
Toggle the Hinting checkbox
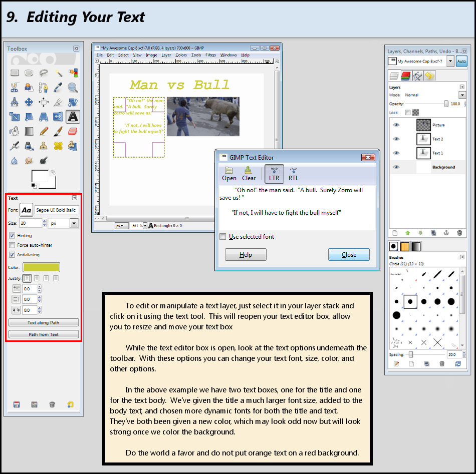click(12, 235)
